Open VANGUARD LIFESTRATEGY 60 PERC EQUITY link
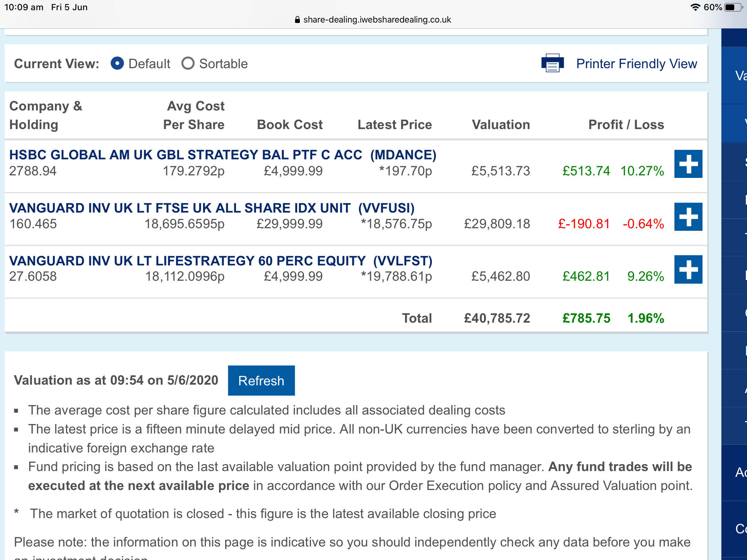The height and width of the screenshot is (560, 747). [221, 261]
